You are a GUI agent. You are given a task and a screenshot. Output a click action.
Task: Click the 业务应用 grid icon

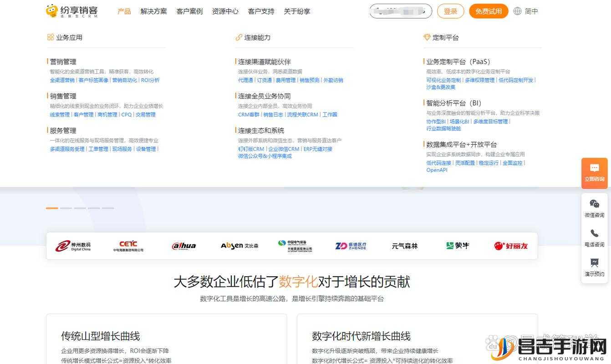coord(51,37)
